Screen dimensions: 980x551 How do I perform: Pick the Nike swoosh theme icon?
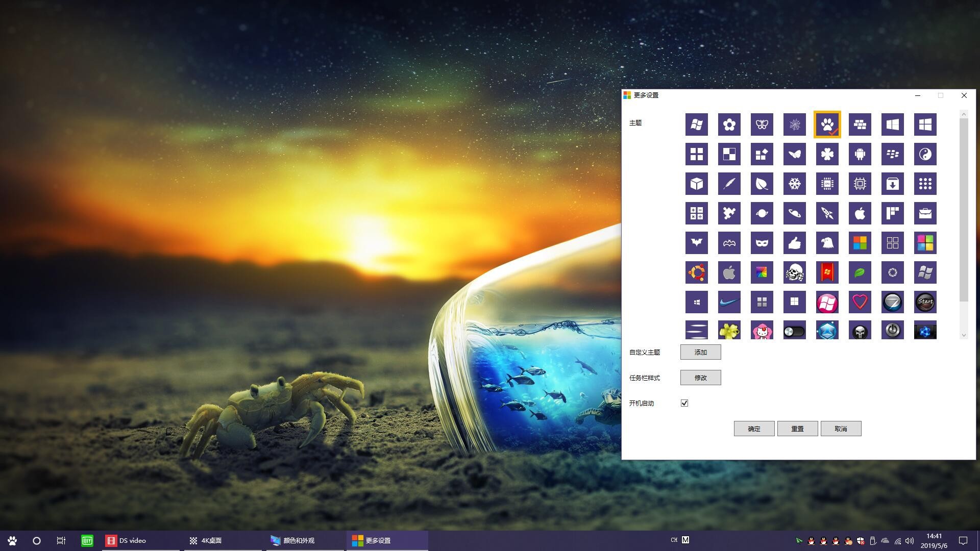point(729,302)
